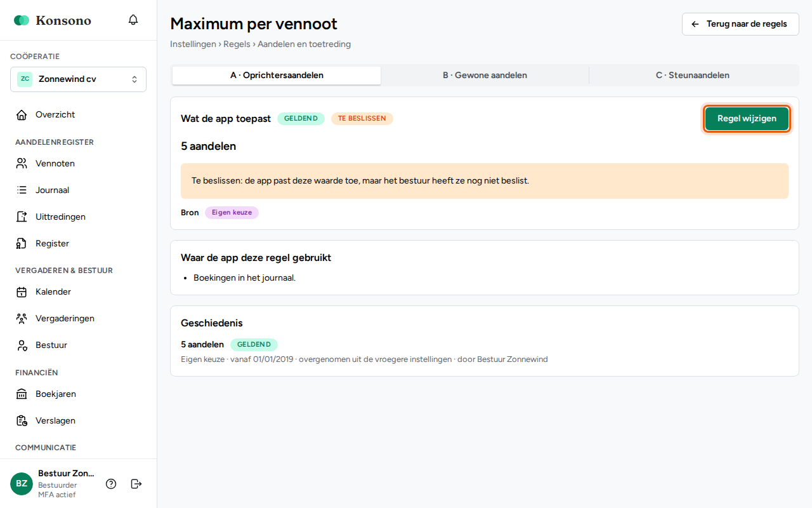Click the Verslagen clipboard icon
This screenshot has height=508, width=812.
click(x=22, y=421)
